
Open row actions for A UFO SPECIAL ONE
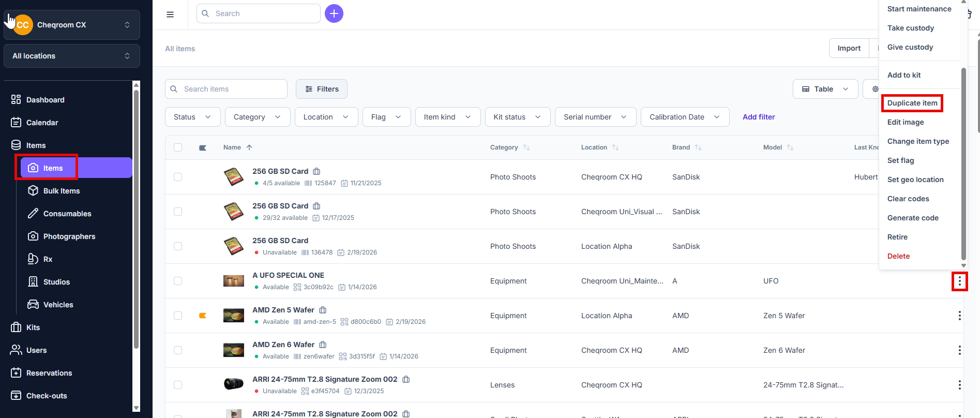[959, 281]
